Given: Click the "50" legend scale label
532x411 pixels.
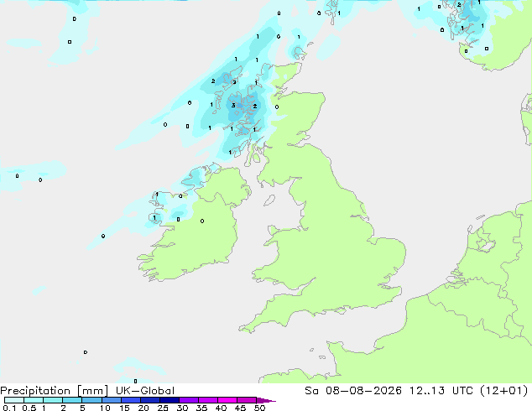Looking at the screenshot, I should click(259, 408).
